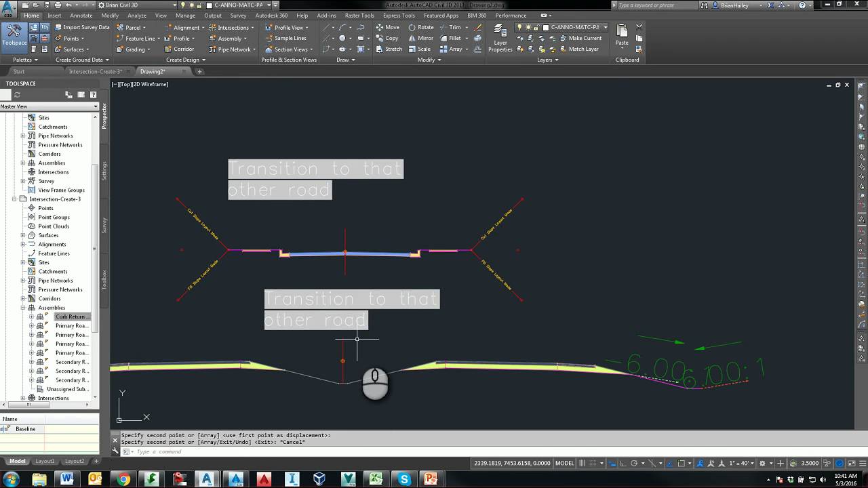Click Sample Lines tool
Image resolution: width=868 pixels, height=488 pixels.
click(285, 38)
